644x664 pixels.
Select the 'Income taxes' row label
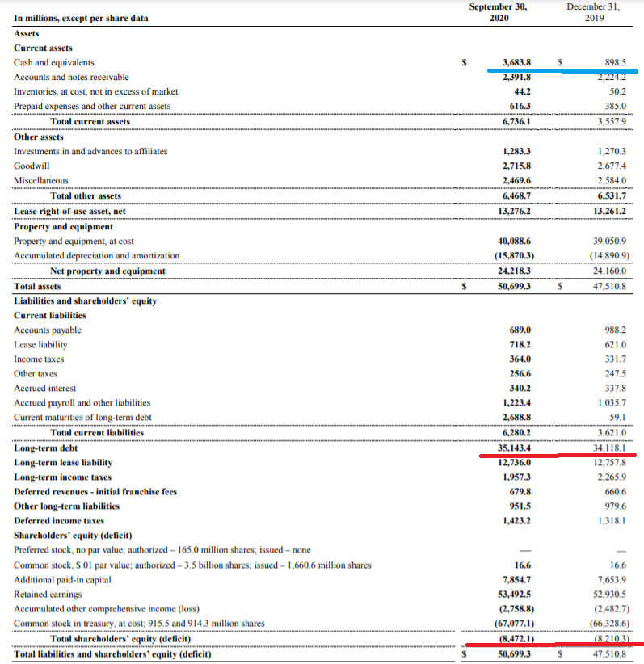click(39, 359)
